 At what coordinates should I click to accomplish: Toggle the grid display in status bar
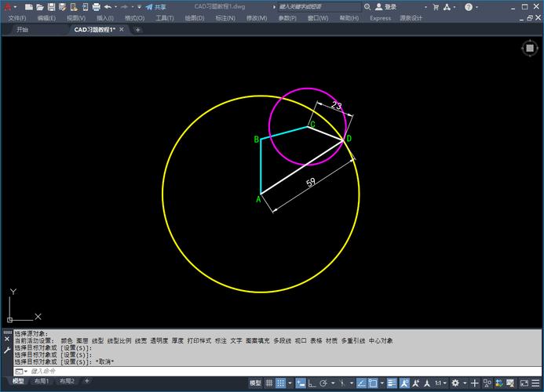pyautogui.click(x=270, y=383)
